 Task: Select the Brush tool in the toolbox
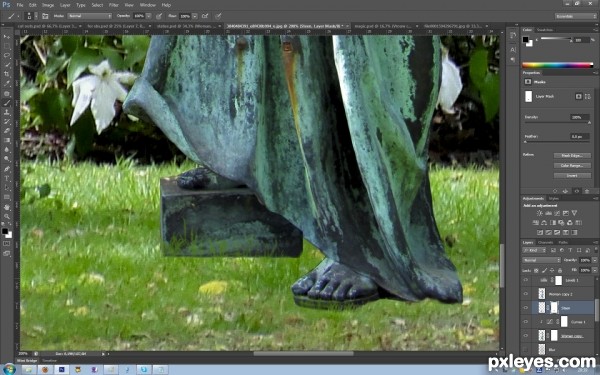(7, 103)
